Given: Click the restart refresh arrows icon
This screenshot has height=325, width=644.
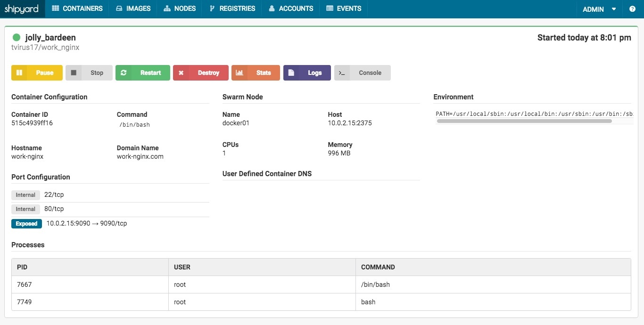Looking at the screenshot, I should [x=124, y=73].
